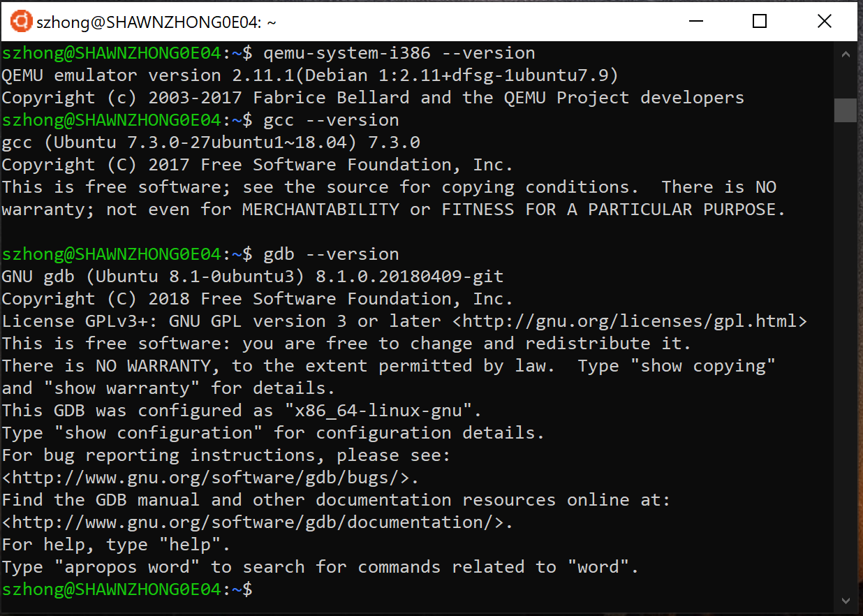Viewport: 863px width, 616px height.
Task: Open the gdb documentation URL
Action: coord(256,522)
